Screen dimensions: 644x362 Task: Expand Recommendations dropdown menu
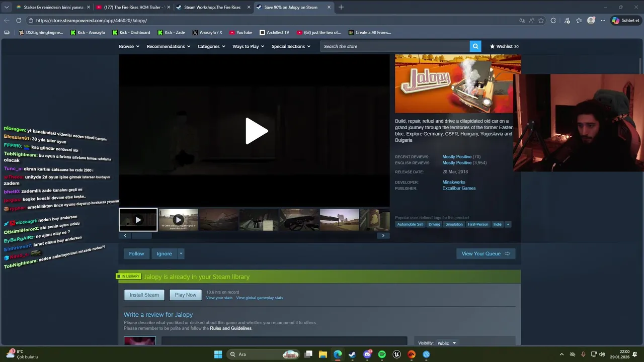(x=169, y=46)
